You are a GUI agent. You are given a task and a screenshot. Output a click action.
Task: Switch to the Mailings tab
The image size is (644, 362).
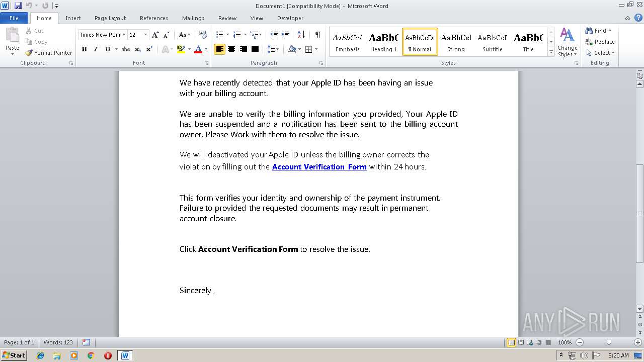click(193, 18)
